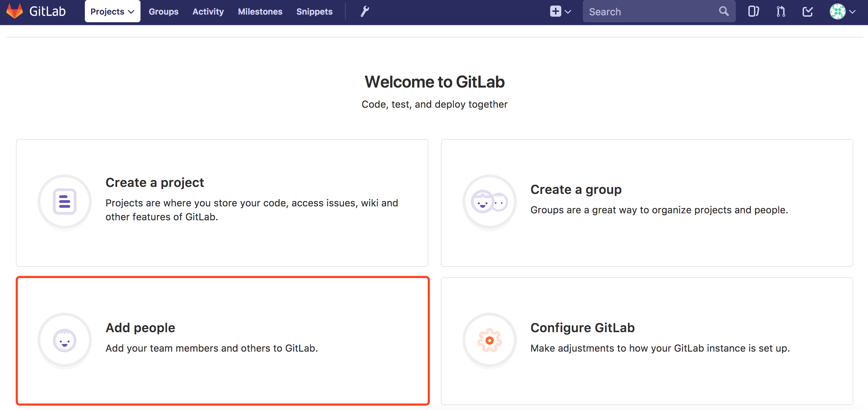The image size is (868, 410).
Task: Click 'Make adjustments to how your GitLab' text
Action: pos(660,348)
